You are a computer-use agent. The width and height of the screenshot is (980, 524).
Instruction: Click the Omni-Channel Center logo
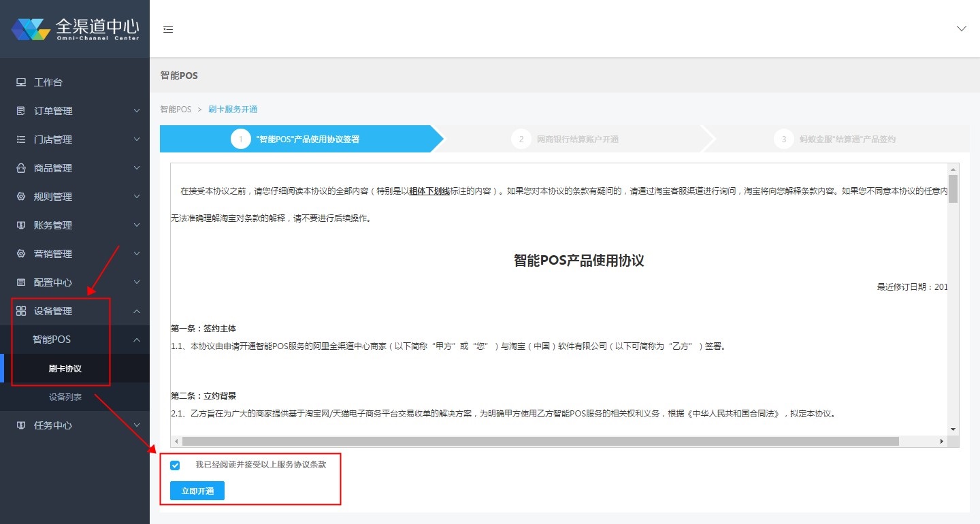[75, 29]
